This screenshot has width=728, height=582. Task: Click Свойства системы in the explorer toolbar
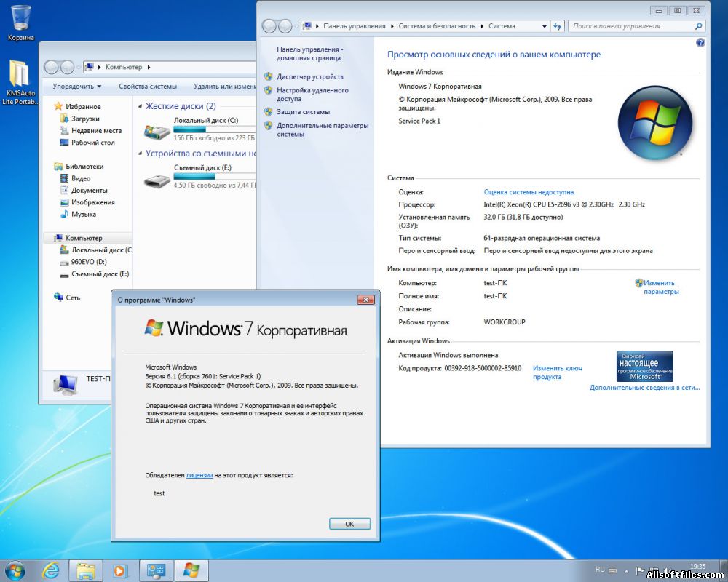pos(148,87)
